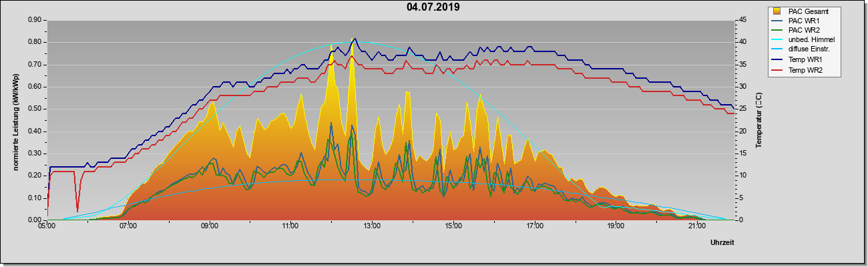Image resolution: width=868 pixels, height=267 pixels.
Task: Click the Temp WR2 red legend line
Action: pyautogui.click(x=777, y=69)
